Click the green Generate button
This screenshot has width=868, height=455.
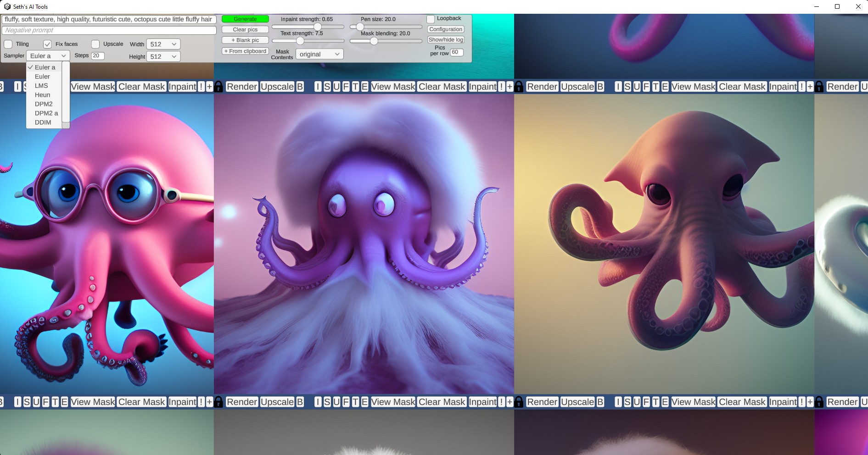pyautogui.click(x=245, y=19)
